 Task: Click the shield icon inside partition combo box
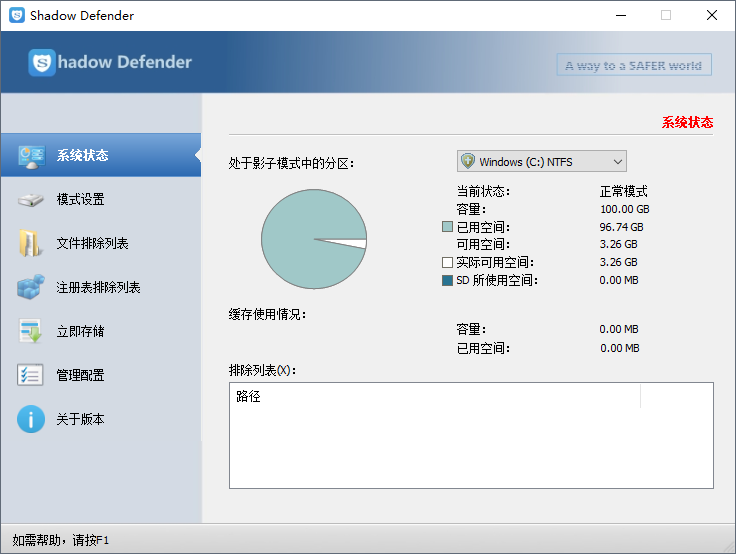point(468,161)
